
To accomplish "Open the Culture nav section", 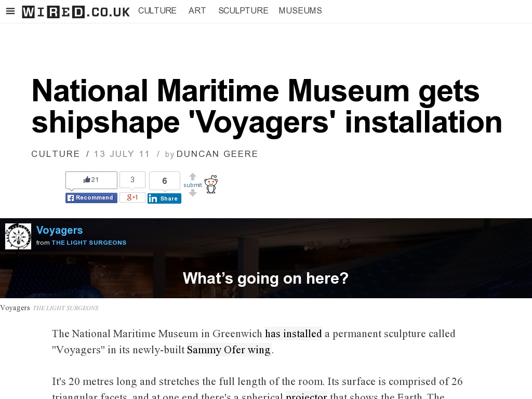I will click(x=157, y=10).
